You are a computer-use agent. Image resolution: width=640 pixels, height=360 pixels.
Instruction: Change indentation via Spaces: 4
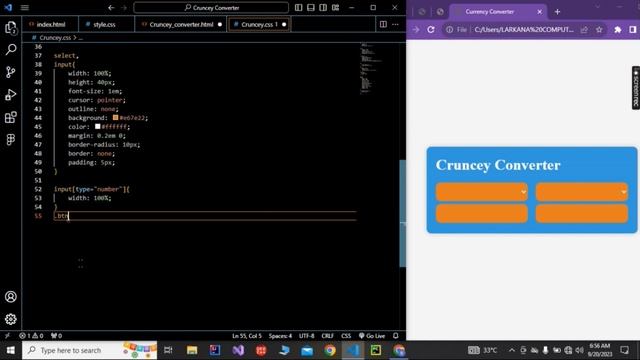280,336
